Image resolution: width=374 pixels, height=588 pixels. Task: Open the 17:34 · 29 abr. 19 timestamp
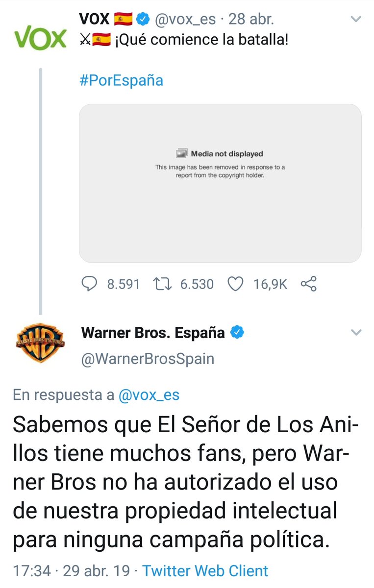(x=72, y=571)
